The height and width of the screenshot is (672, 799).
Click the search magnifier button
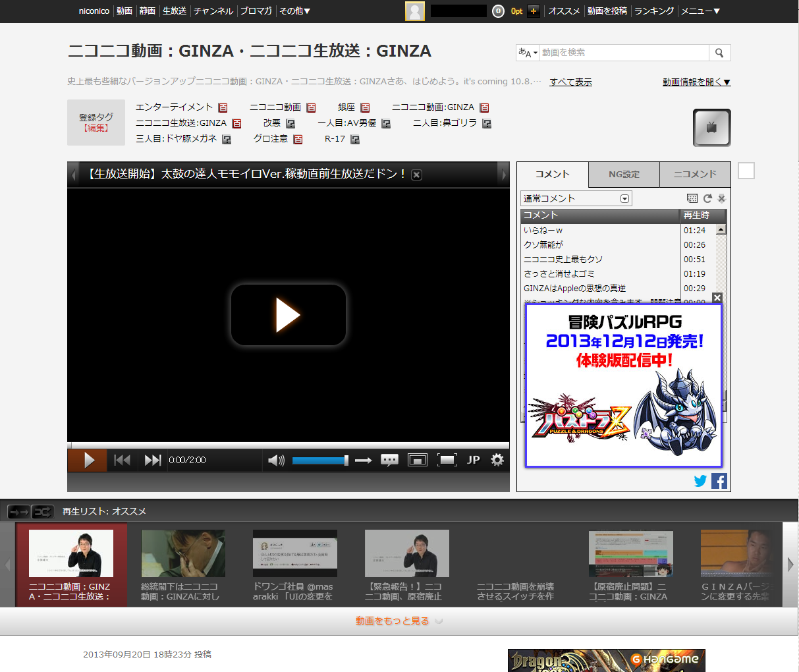(x=719, y=53)
